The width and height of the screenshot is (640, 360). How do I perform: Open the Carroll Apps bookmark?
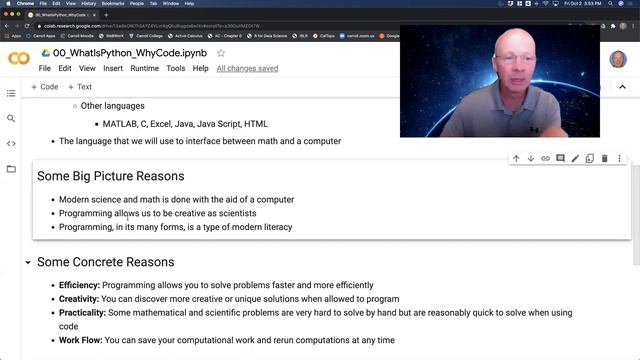click(x=41, y=36)
